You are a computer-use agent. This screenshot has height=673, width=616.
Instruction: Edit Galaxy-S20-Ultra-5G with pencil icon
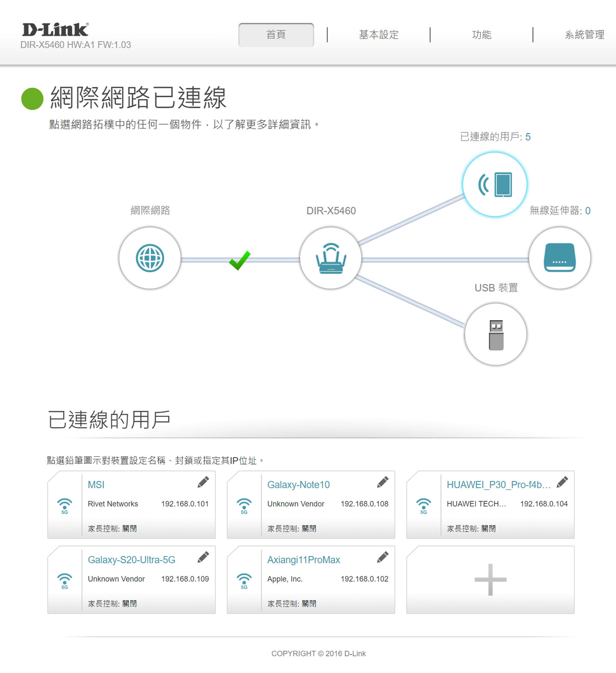click(203, 557)
